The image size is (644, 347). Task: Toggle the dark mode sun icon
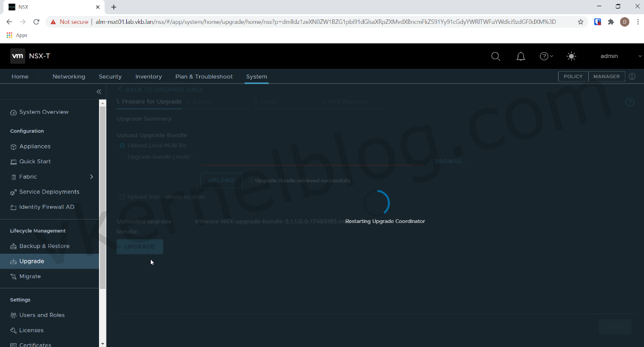[x=571, y=56]
